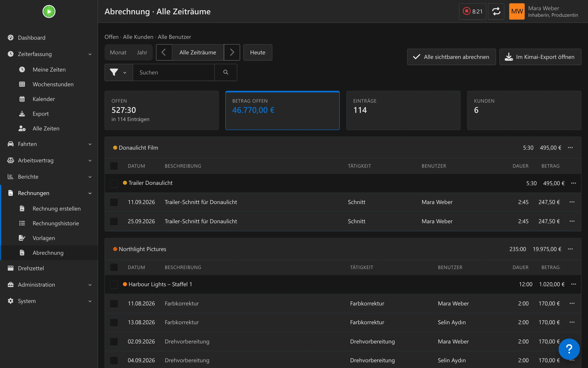The height and width of the screenshot is (368, 588).
Task: Switch period to Monat
Action: 118,52
